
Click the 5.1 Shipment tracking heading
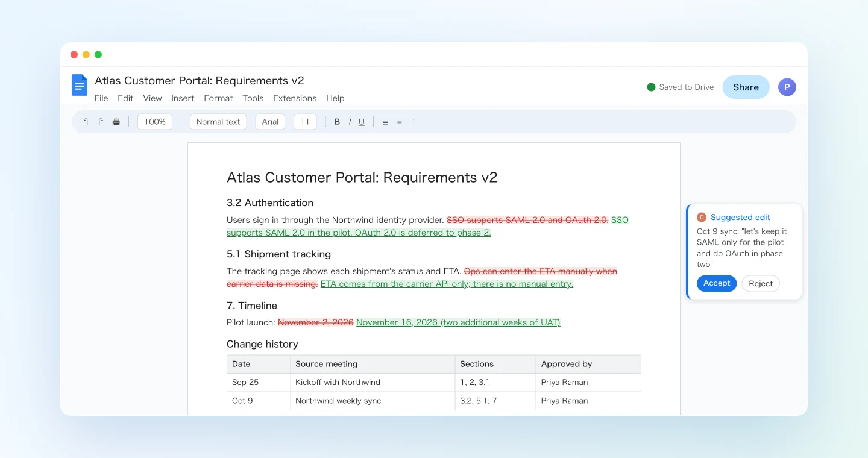278,254
